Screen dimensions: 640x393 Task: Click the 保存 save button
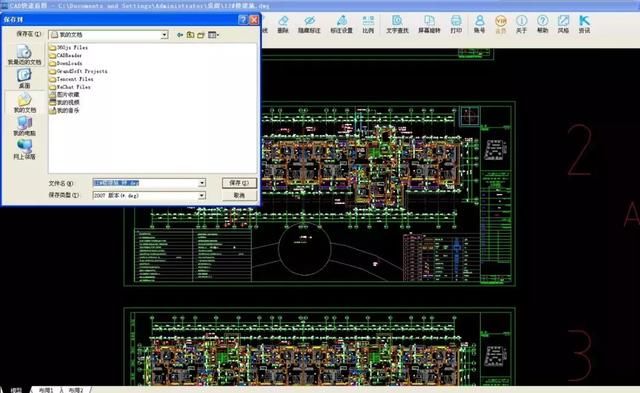coord(239,183)
